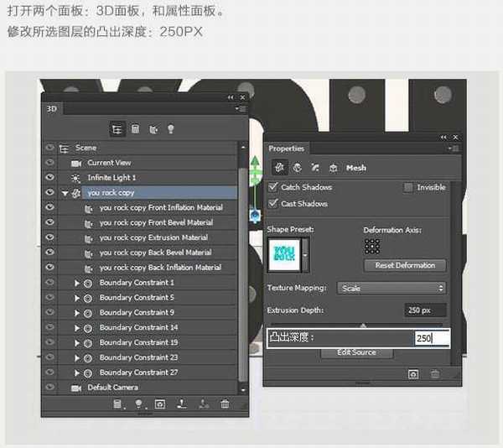Filter 3D panel by whole scene
Viewport: 503px width, 448px height.
pyautogui.click(x=117, y=129)
